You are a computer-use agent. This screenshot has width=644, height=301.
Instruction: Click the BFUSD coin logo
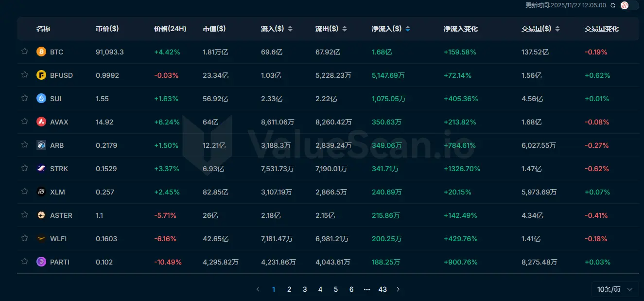pos(41,75)
